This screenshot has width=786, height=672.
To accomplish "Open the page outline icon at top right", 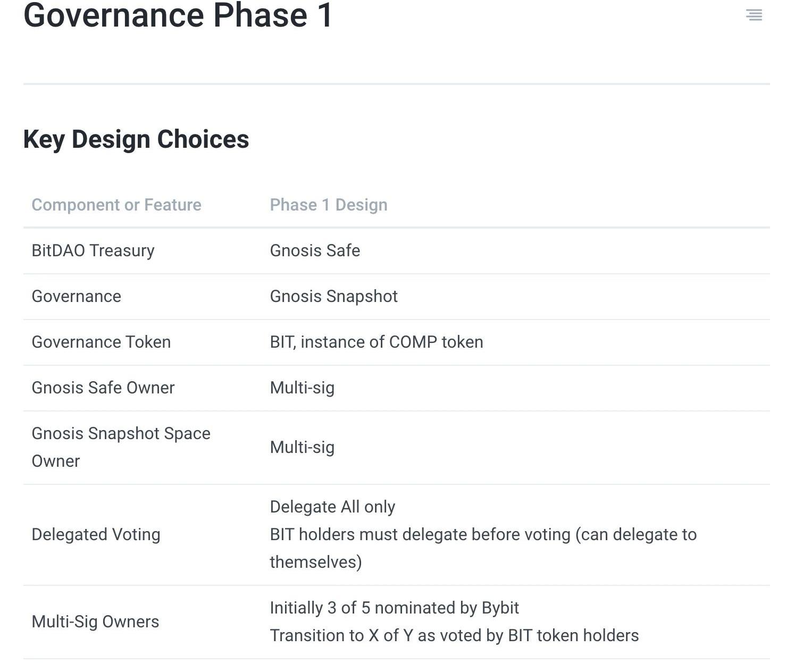I will coord(754,15).
